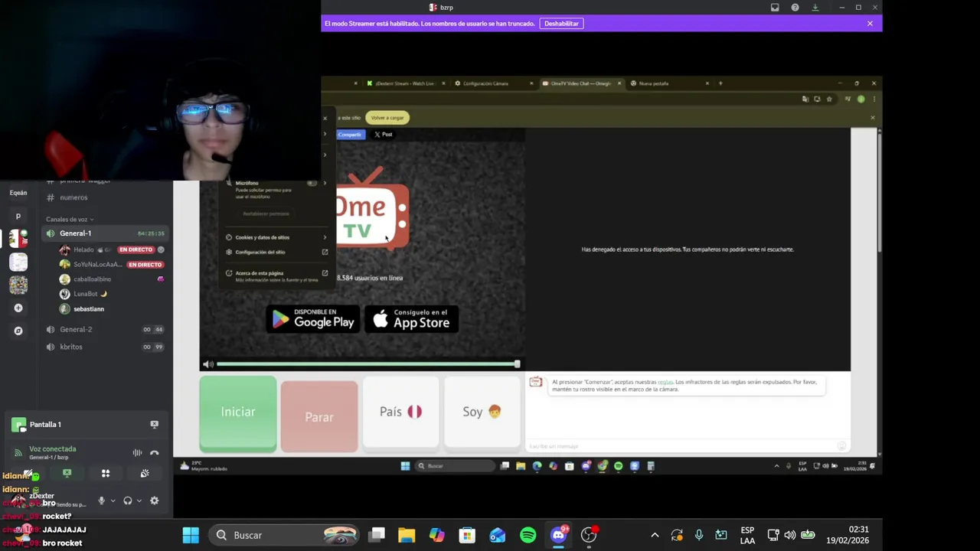Toggle the Micrófono permission switch
The height and width of the screenshot is (551, 980).
coord(312,184)
